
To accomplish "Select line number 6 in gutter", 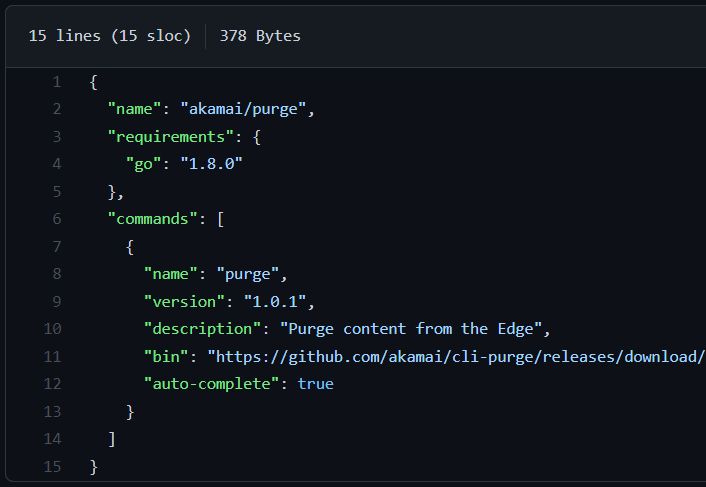I will click(x=57, y=219).
